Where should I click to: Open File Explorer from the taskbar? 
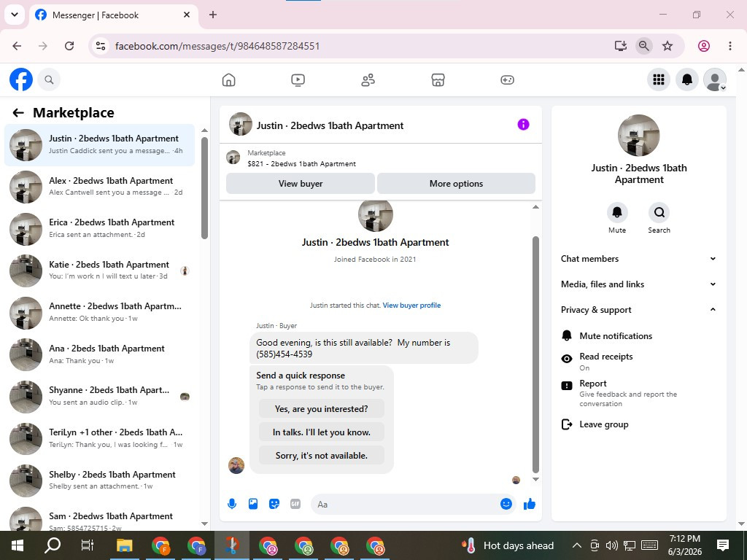point(125,545)
